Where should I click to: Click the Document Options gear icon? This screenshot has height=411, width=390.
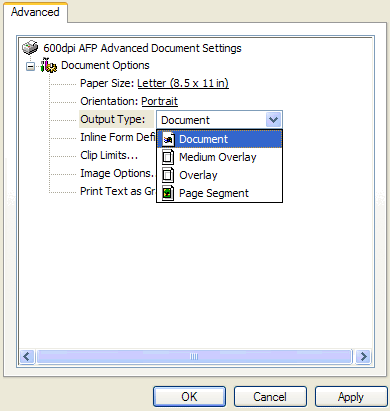pyautogui.click(x=49, y=65)
